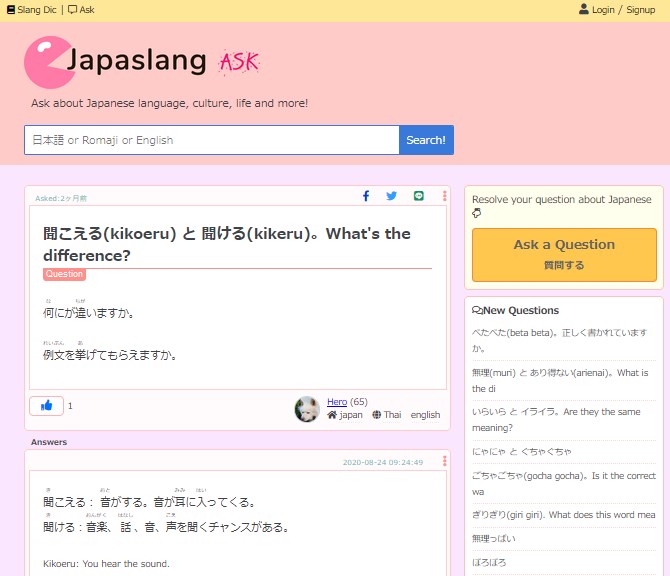
Task: Click the Signup link
Action: coord(641,9)
